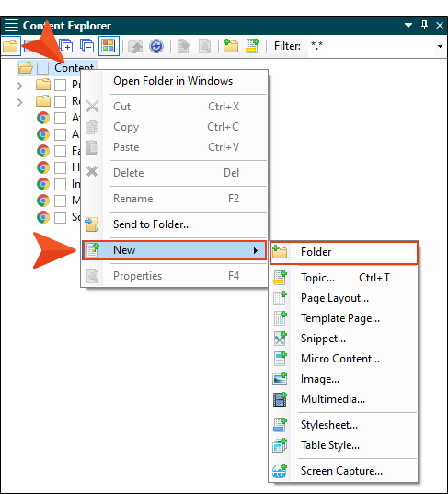This screenshot has height=494, width=448.
Task: Pin the Content Explorer panel
Action: pyautogui.click(x=424, y=25)
